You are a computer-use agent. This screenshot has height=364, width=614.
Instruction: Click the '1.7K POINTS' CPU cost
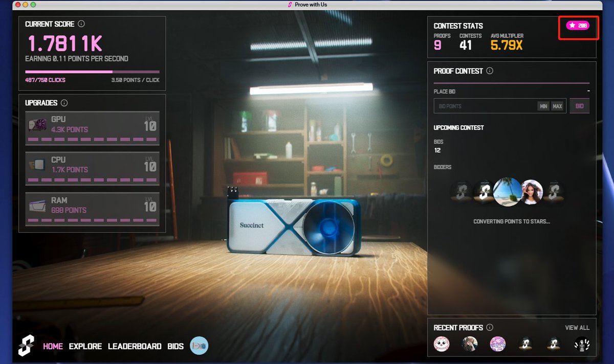[70, 170]
